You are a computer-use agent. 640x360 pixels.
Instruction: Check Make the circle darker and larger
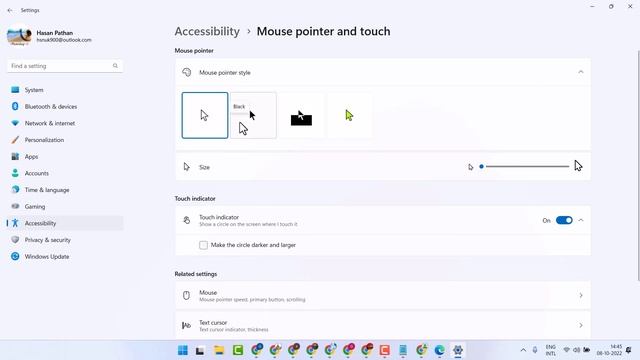203,245
